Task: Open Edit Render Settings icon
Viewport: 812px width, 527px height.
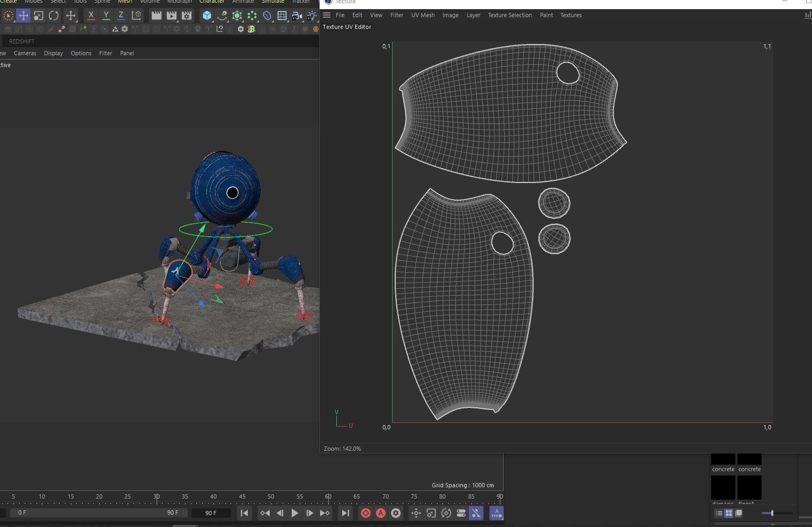Action: [x=187, y=16]
